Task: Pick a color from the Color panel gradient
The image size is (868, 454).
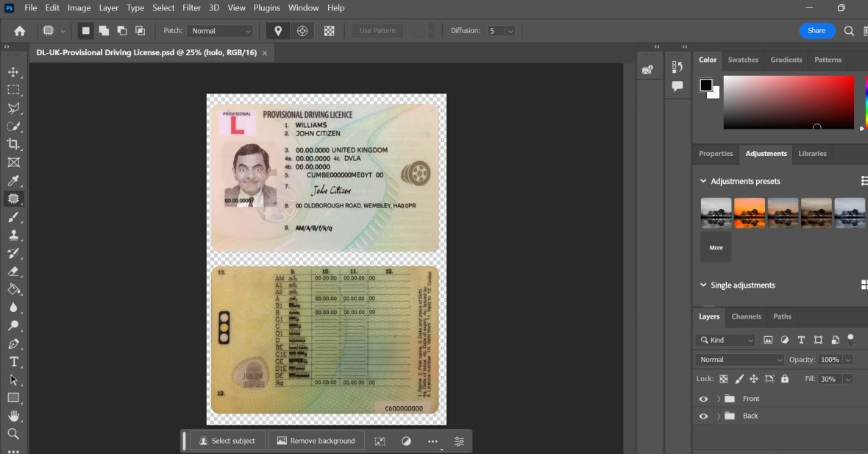Action: point(789,102)
